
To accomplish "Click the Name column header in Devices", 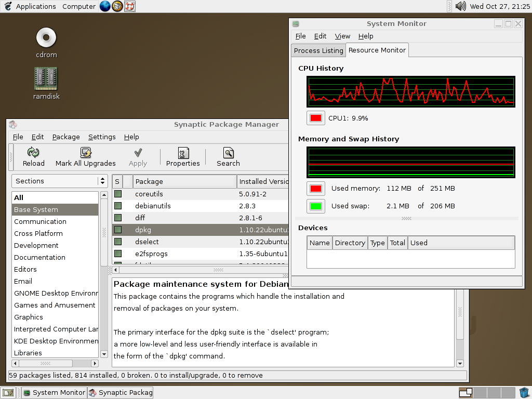I will [x=320, y=243].
